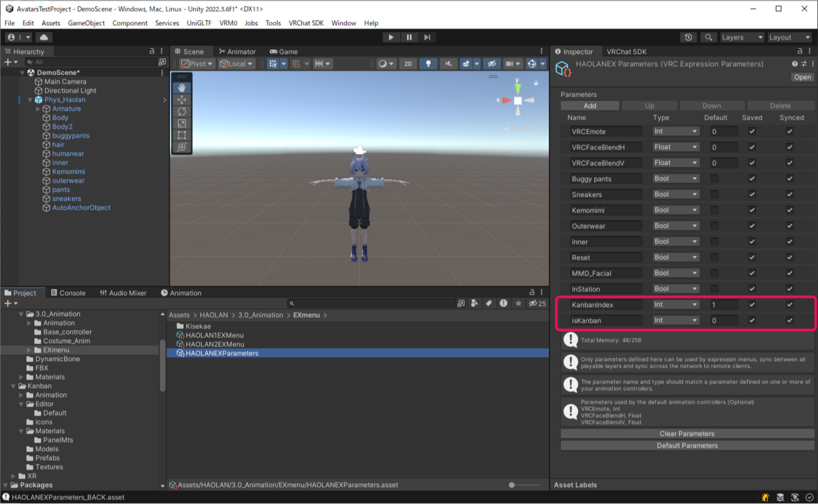The width and height of the screenshot is (818, 504).
Task: Toggle 2D view mode in Scene
Action: [x=408, y=63]
